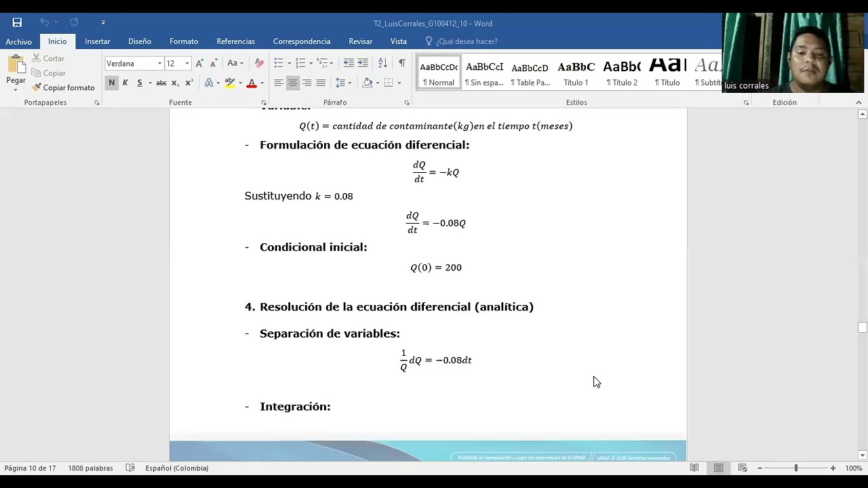
Task: Align text right
Action: click(307, 83)
